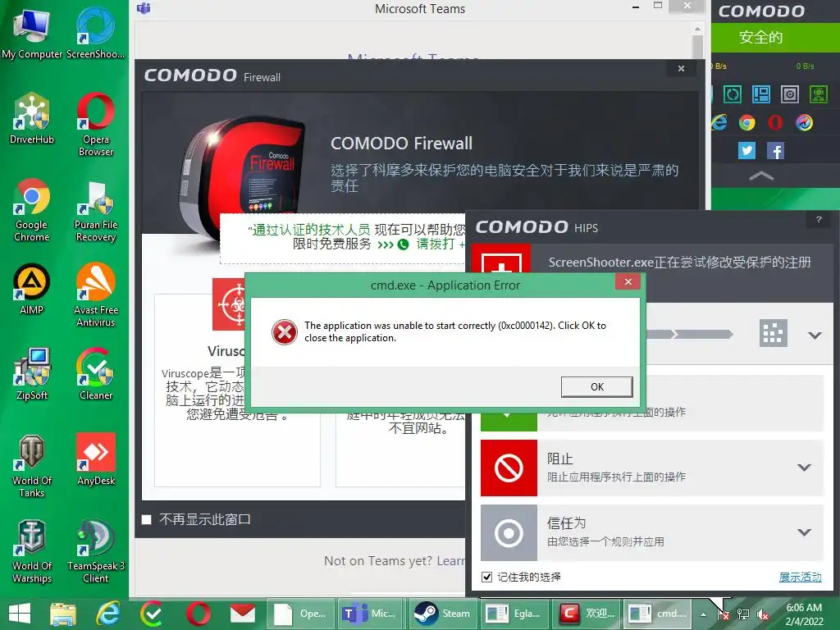
Task: Open ZipSoft desktop shortcut
Action: click(x=32, y=374)
